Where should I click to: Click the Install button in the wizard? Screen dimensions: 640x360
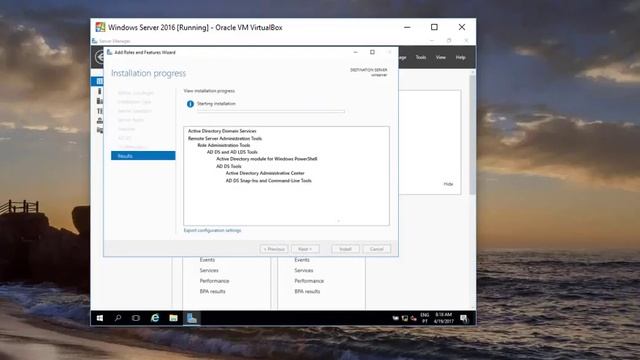point(345,249)
